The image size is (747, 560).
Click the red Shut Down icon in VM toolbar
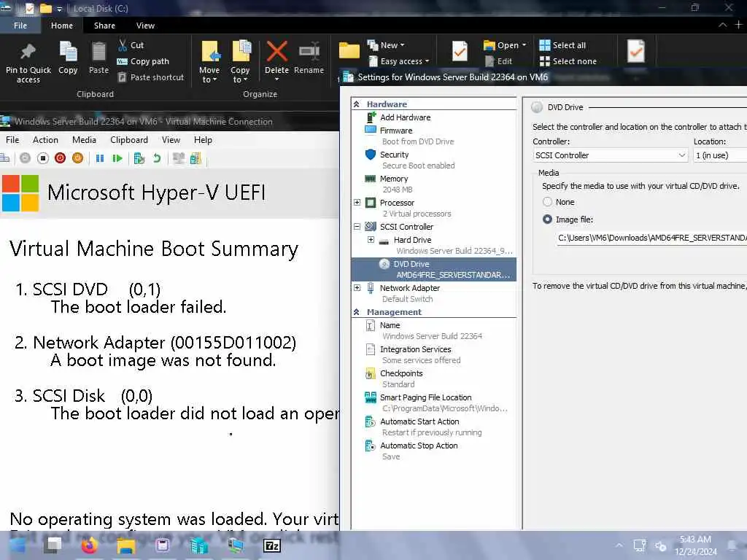(x=60, y=158)
